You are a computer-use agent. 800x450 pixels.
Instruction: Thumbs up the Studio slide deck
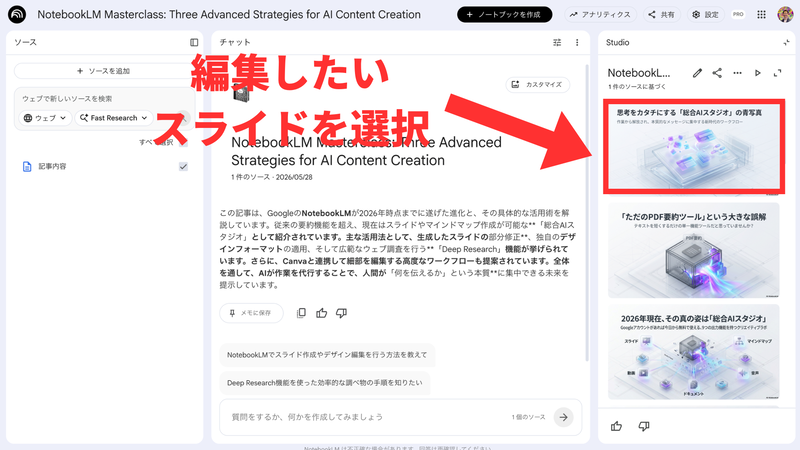(616, 426)
